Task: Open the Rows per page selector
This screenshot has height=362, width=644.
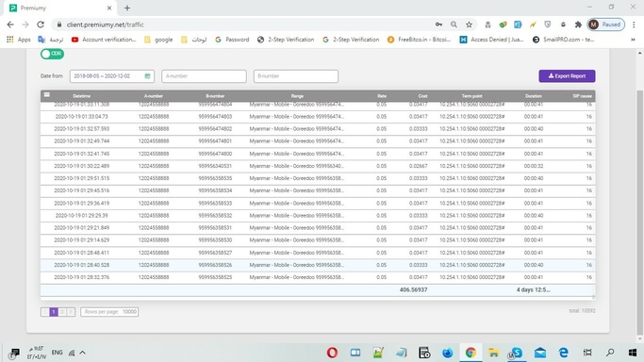Action: [109, 312]
